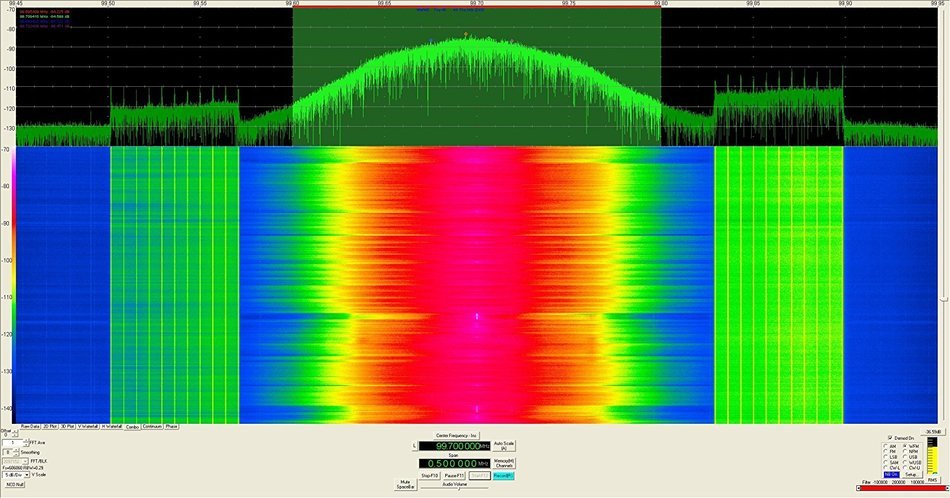Toggle the Demod On checkbox

point(890,437)
